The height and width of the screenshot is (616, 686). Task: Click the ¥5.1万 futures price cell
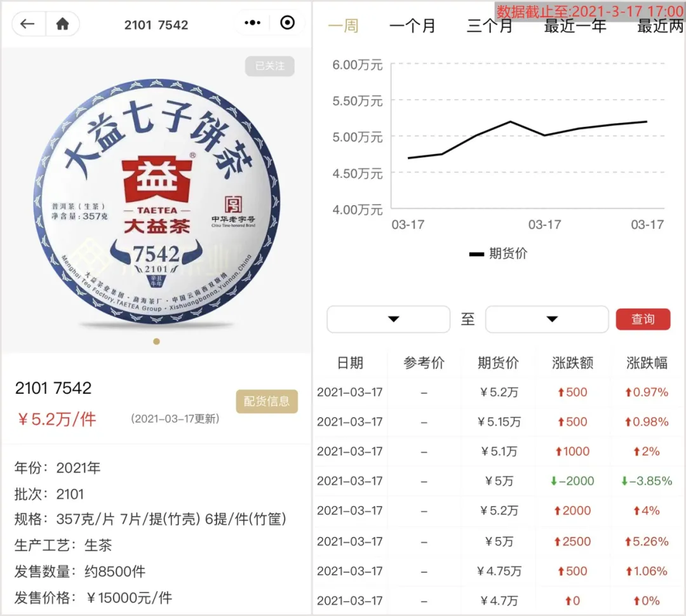click(499, 451)
